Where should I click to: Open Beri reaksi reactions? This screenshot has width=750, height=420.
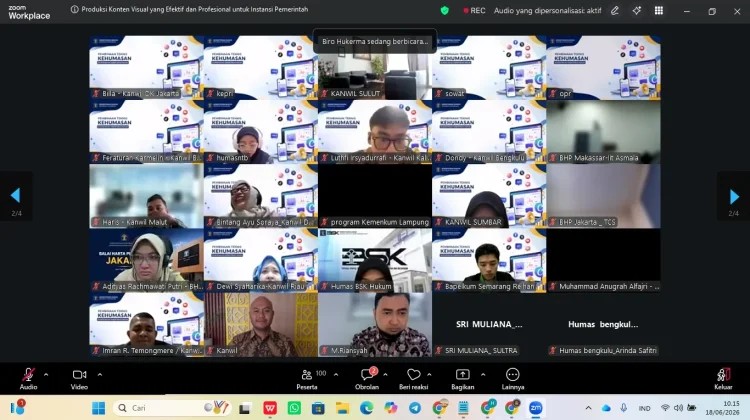pos(414,378)
